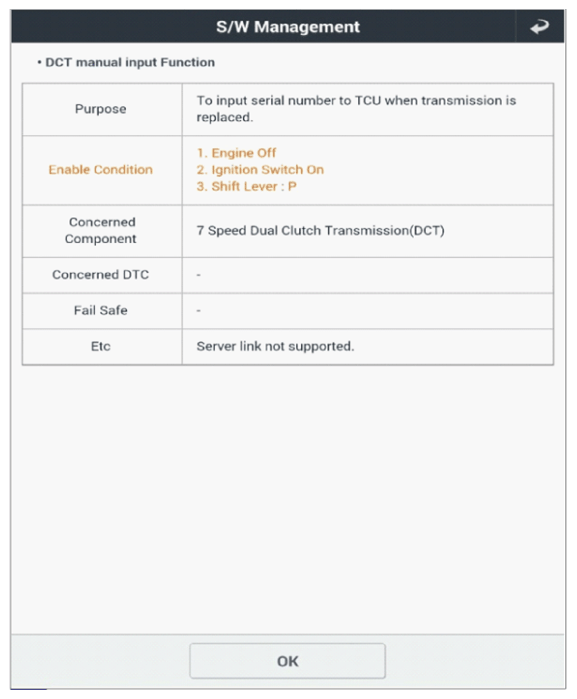The image size is (577, 699).
Task: Select the Etc row label
Action: tap(101, 346)
